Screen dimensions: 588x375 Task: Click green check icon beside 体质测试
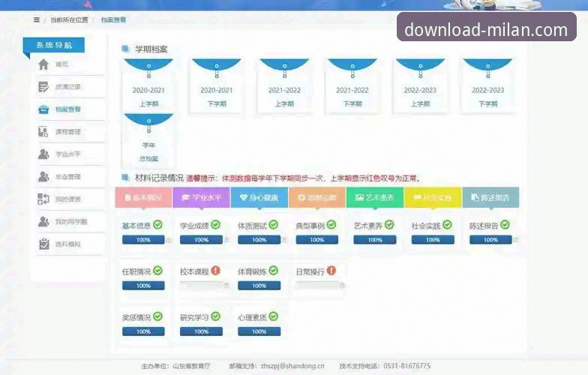coord(274,225)
